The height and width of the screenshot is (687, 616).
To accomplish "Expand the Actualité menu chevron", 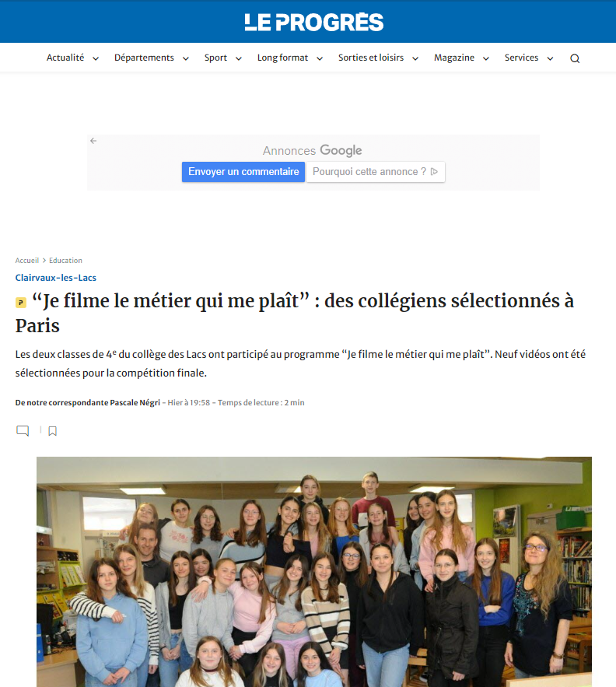I will [x=96, y=58].
